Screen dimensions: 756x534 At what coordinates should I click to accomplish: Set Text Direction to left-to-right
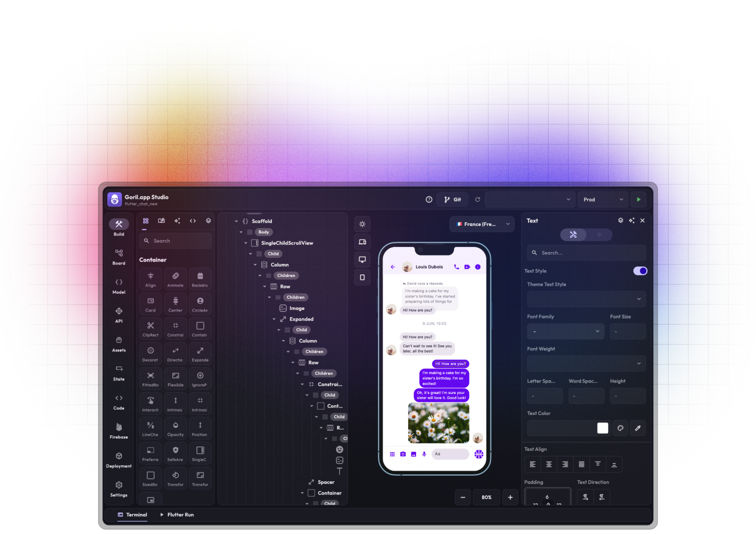tap(585, 497)
